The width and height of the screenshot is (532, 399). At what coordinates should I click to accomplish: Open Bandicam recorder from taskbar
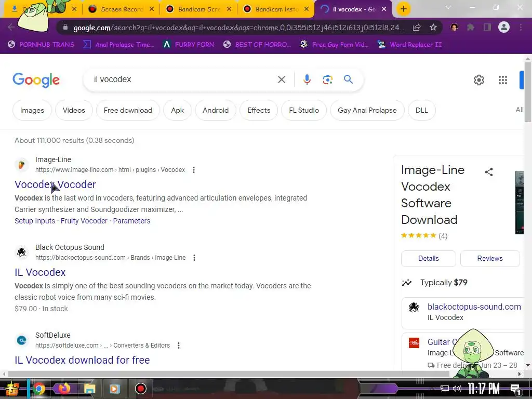(140, 389)
